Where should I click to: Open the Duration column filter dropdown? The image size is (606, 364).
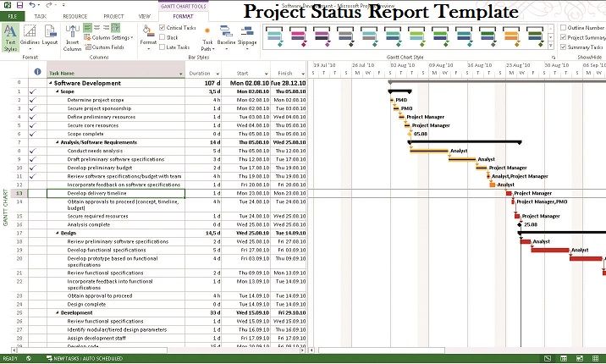coord(218,74)
